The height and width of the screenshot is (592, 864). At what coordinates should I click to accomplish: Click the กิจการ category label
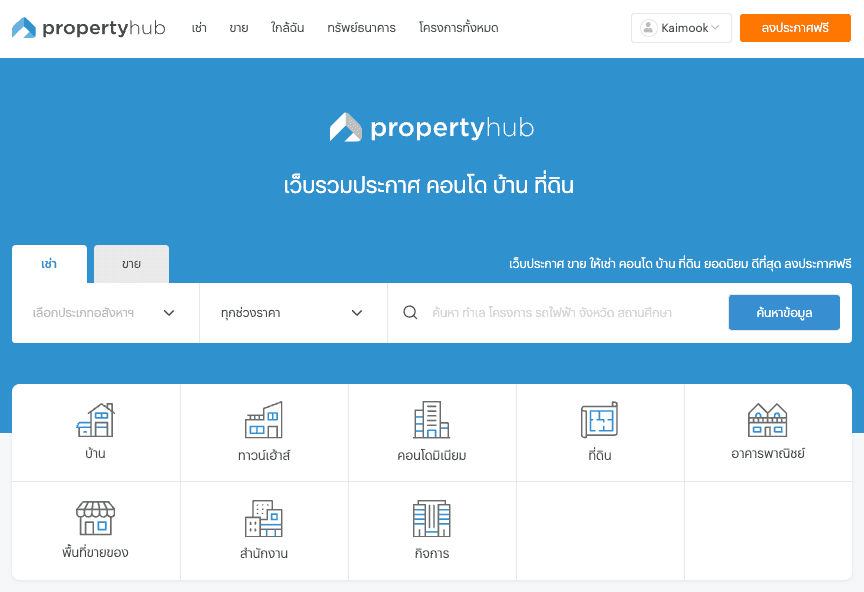[x=431, y=553]
